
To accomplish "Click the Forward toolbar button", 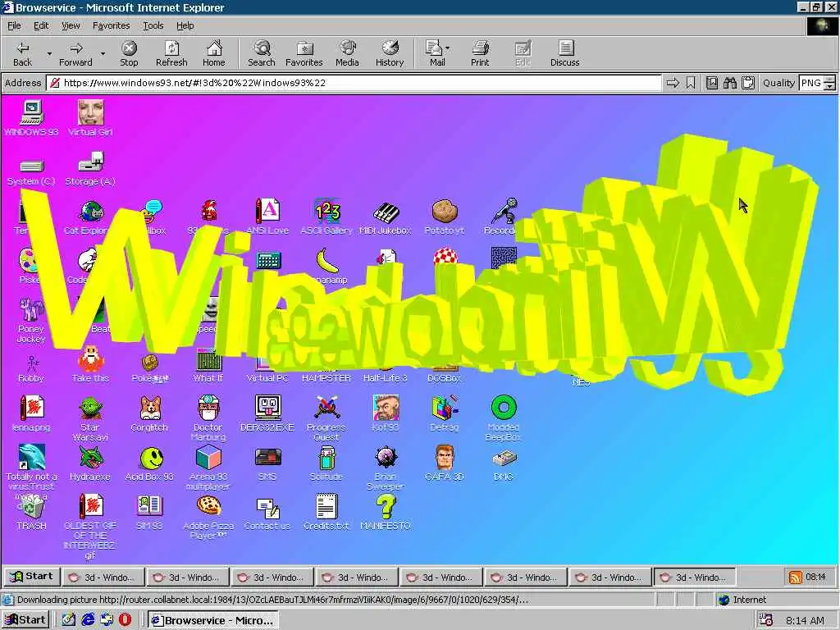I will (75, 53).
